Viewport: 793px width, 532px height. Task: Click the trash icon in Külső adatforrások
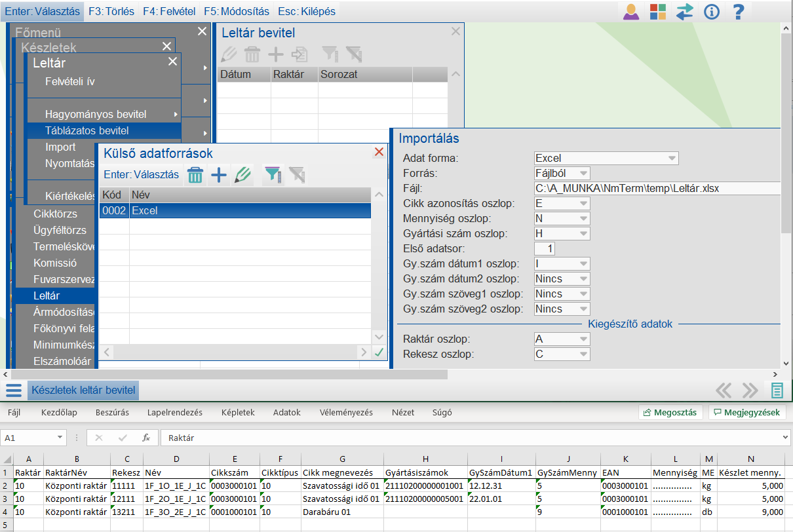[x=195, y=175]
